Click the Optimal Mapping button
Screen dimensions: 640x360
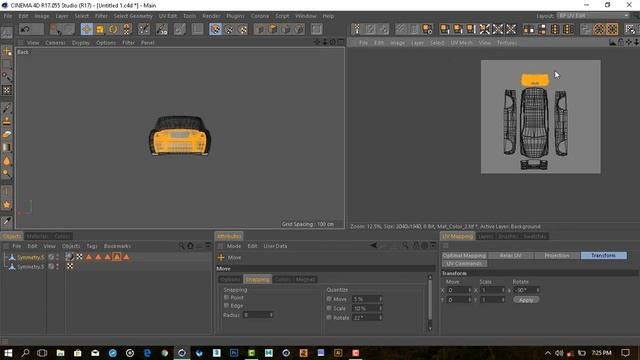(x=464, y=255)
